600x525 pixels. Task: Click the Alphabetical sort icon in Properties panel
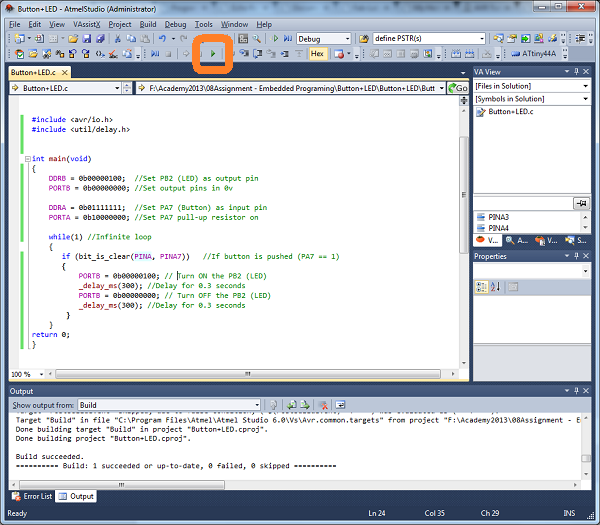tap(495, 287)
